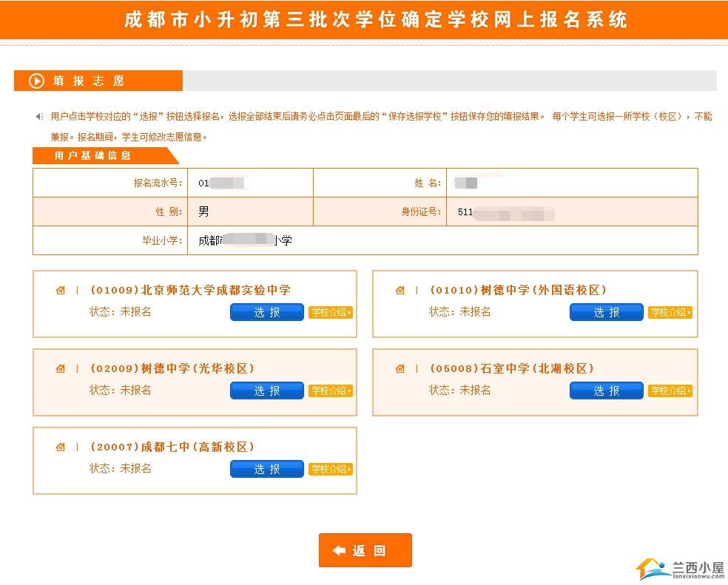Viewport: 728px width, 585px height.
Task: Apply via 选报 for 成都七中(高新校区)
Action: pyautogui.click(x=266, y=469)
